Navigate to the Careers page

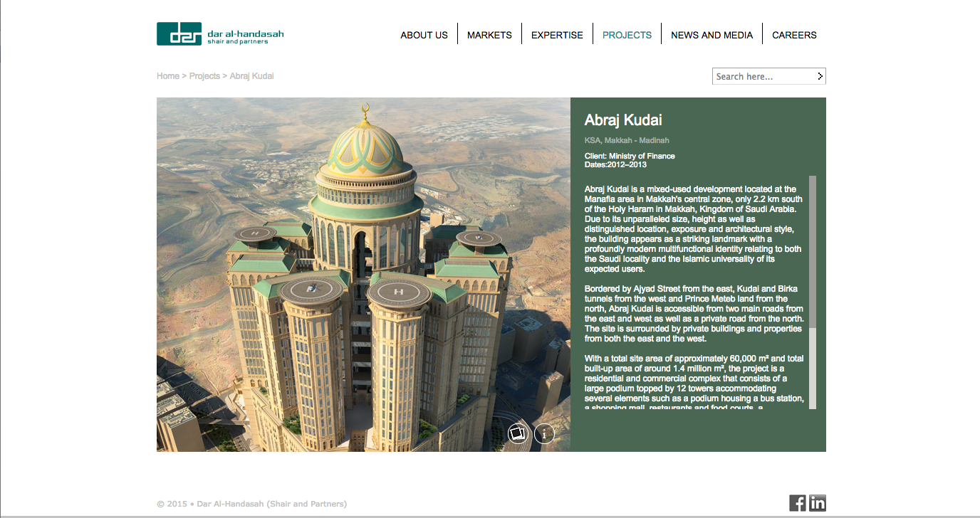794,35
